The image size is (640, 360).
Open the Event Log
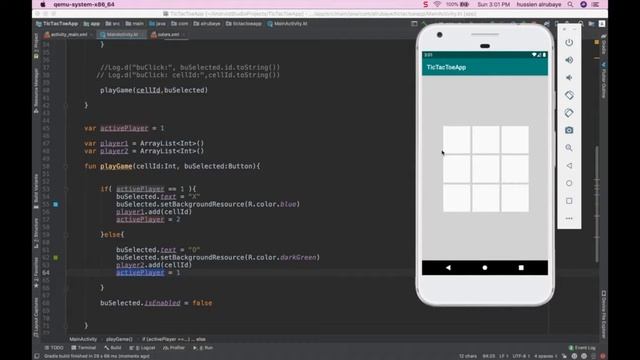[x=582, y=348]
